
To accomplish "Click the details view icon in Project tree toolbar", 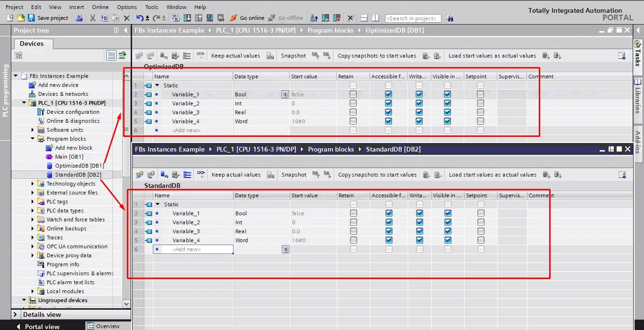I will [111, 55].
